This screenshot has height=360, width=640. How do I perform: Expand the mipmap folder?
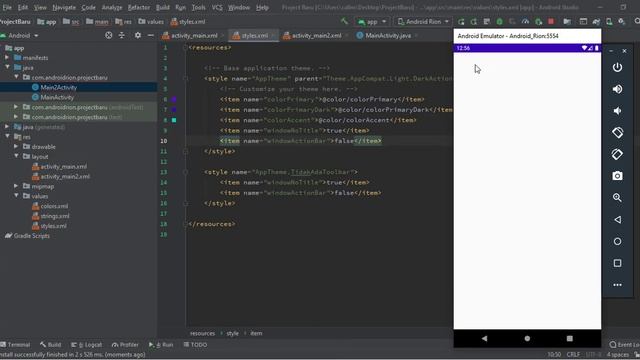[x=16, y=186]
